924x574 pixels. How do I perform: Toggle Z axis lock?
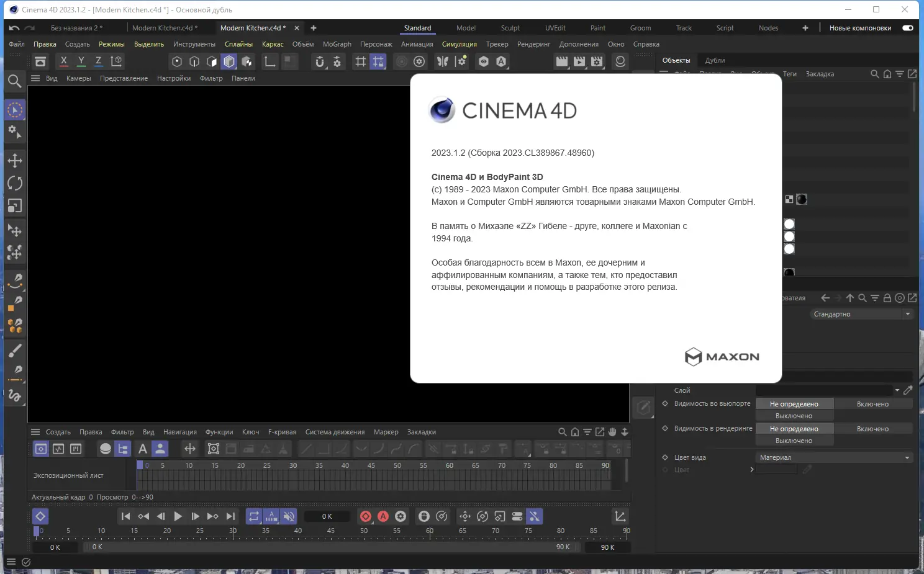pyautogui.click(x=99, y=61)
